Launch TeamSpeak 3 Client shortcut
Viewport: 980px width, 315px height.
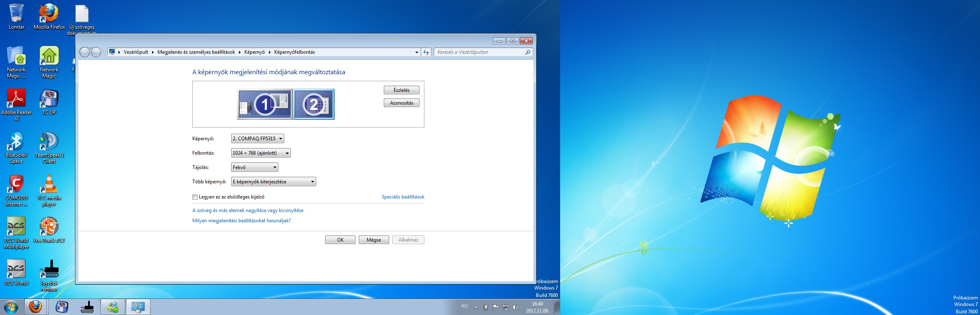tap(49, 148)
